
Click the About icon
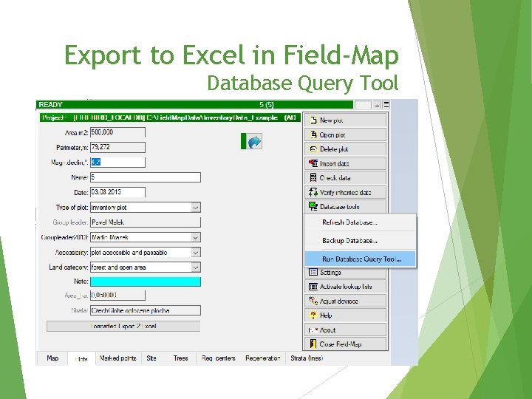point(313,330)
